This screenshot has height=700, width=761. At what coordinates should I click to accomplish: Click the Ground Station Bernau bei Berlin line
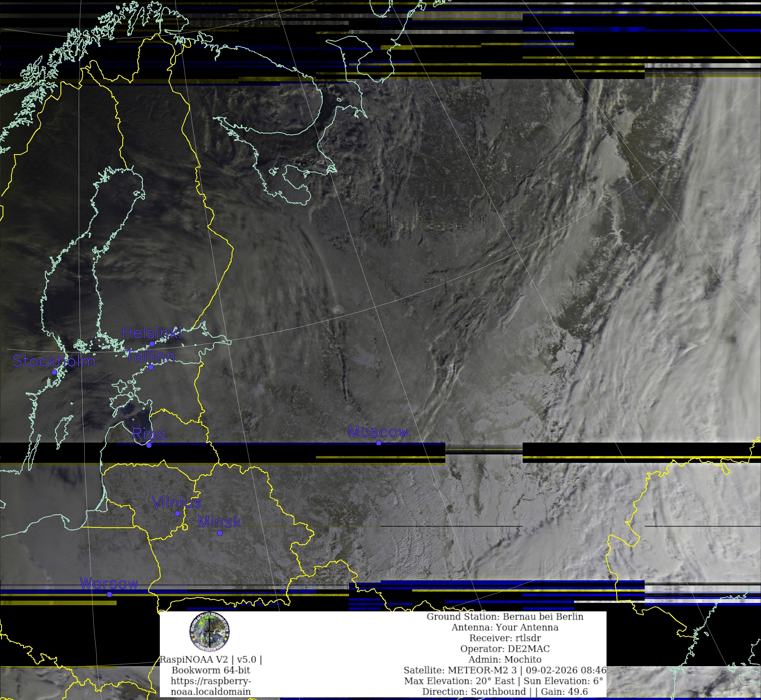click(505, 616)
